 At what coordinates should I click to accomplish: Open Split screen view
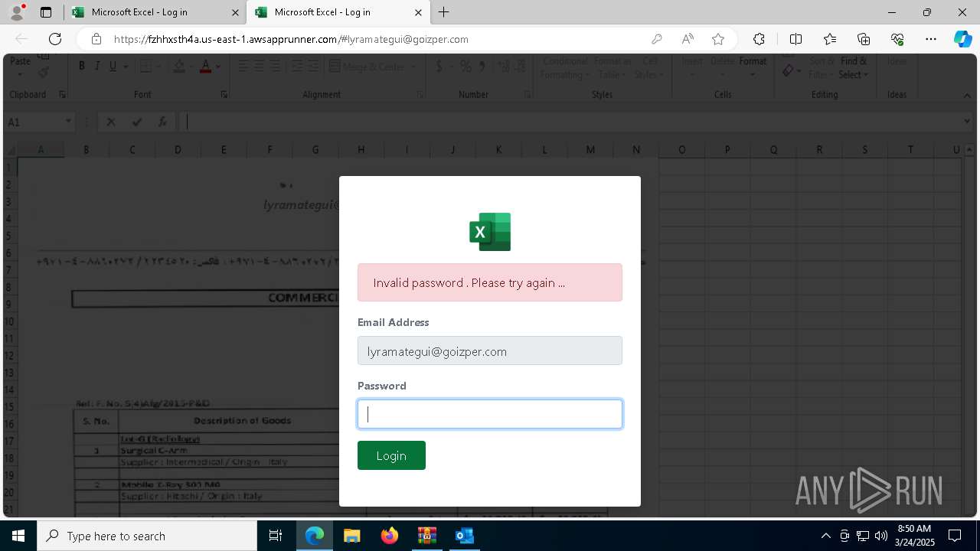tap(795, 39)
